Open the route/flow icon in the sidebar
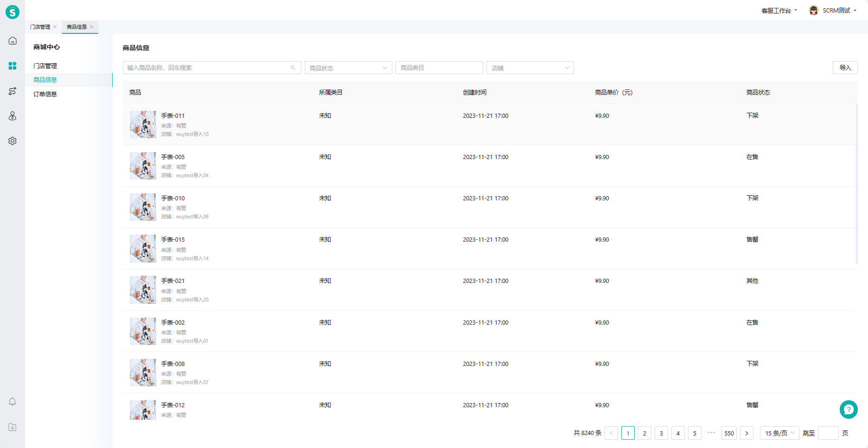Screen dimensions: 868x448 click(13, 91)
